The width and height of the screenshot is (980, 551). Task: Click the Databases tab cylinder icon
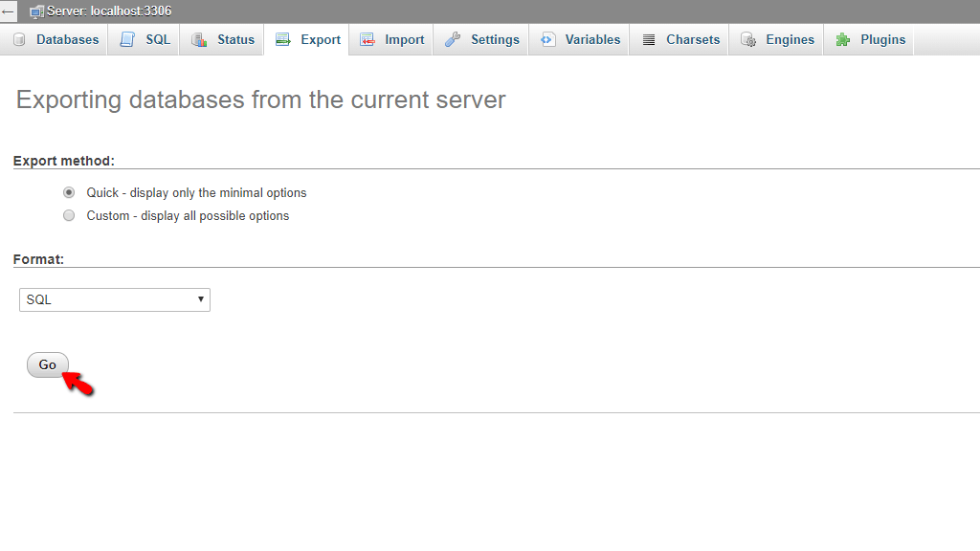coord(19,40)
